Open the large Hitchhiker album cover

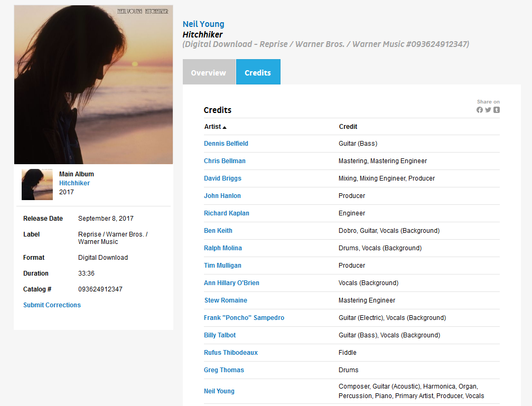point(94,84)
